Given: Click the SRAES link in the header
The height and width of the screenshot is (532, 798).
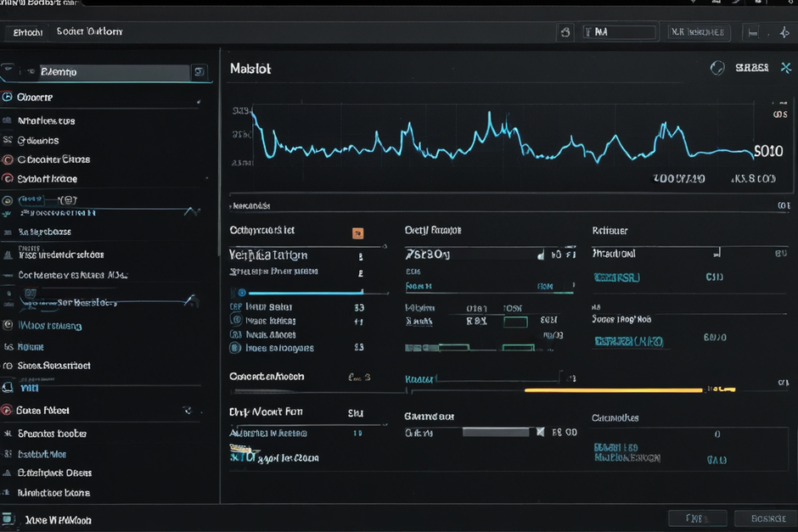Looking at the screenshot, I should 751,68.
